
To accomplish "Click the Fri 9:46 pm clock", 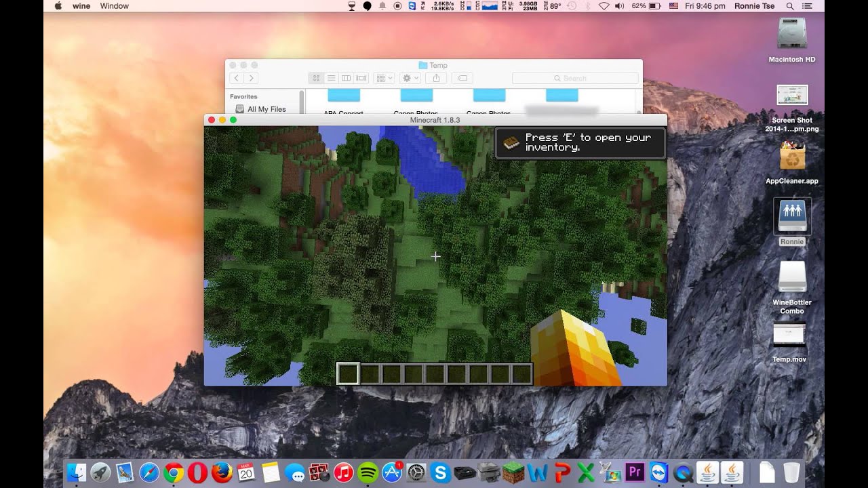I will click(705, 6).
